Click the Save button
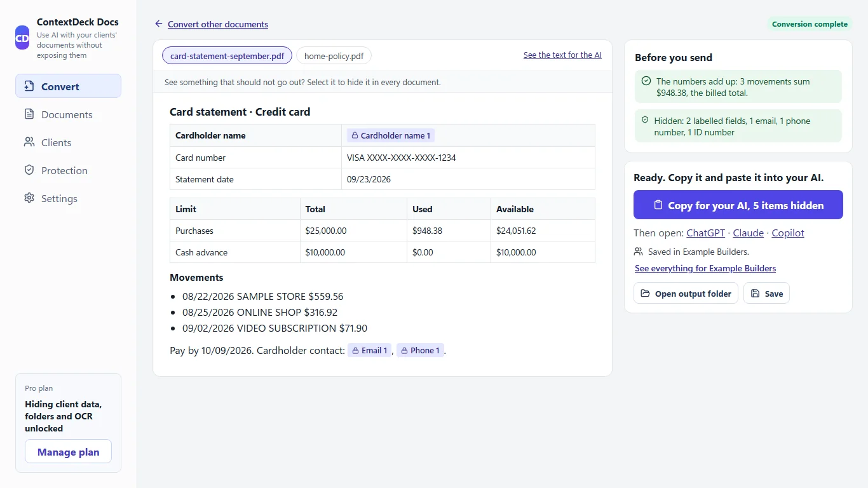This screenshot has width=868, height=488. [766, 294]
